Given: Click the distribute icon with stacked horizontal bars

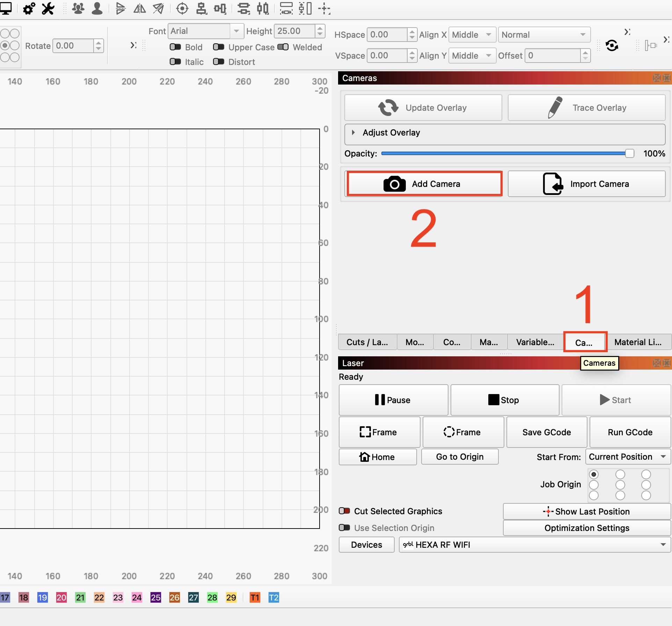Looking at the screenshot, I should pyautogui.click(x=244, y=8).
